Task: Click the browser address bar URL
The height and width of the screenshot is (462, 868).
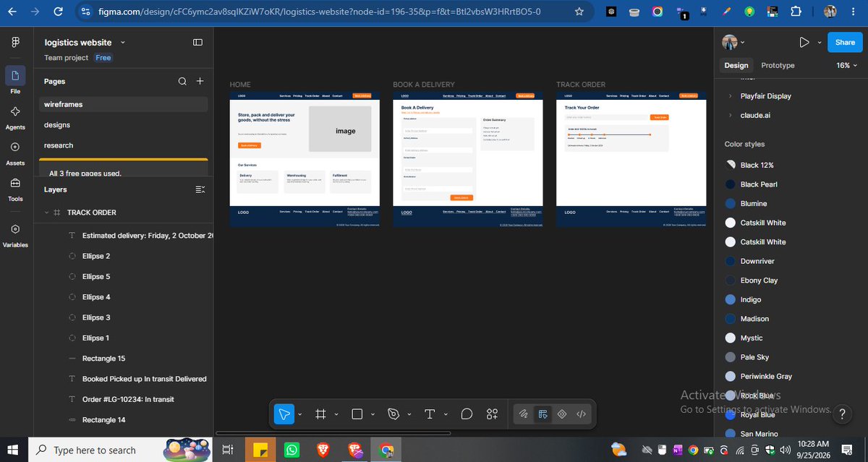Action: tap(318, 12)
